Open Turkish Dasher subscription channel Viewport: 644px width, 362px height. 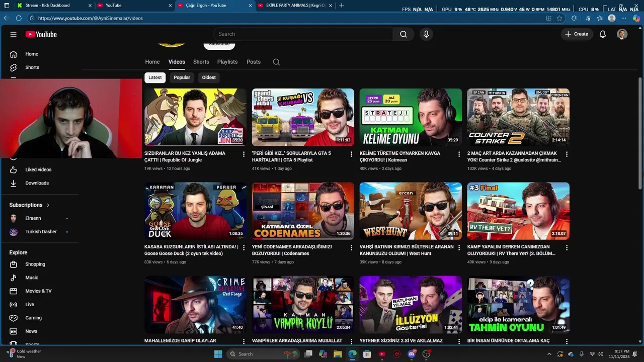pos(40,232)
